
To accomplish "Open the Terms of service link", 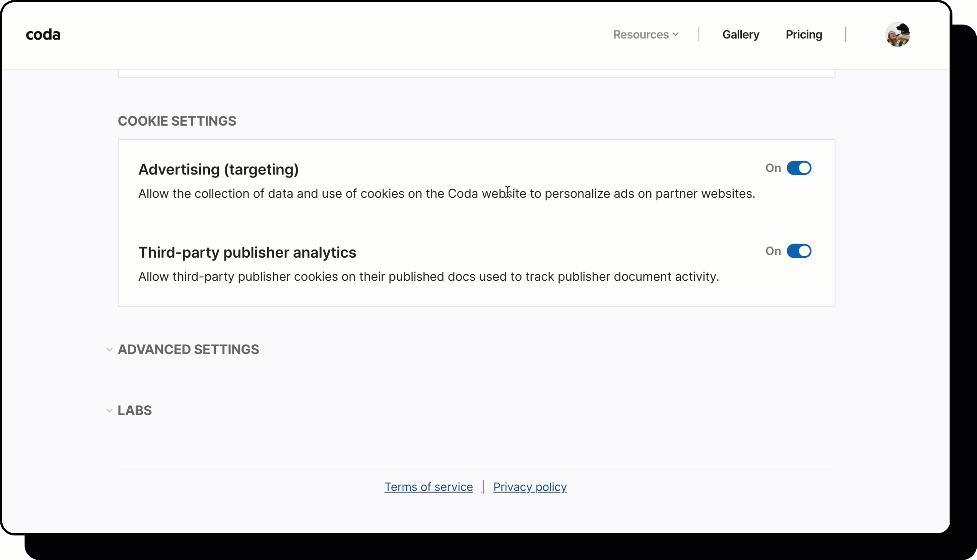I will point(428,487).
